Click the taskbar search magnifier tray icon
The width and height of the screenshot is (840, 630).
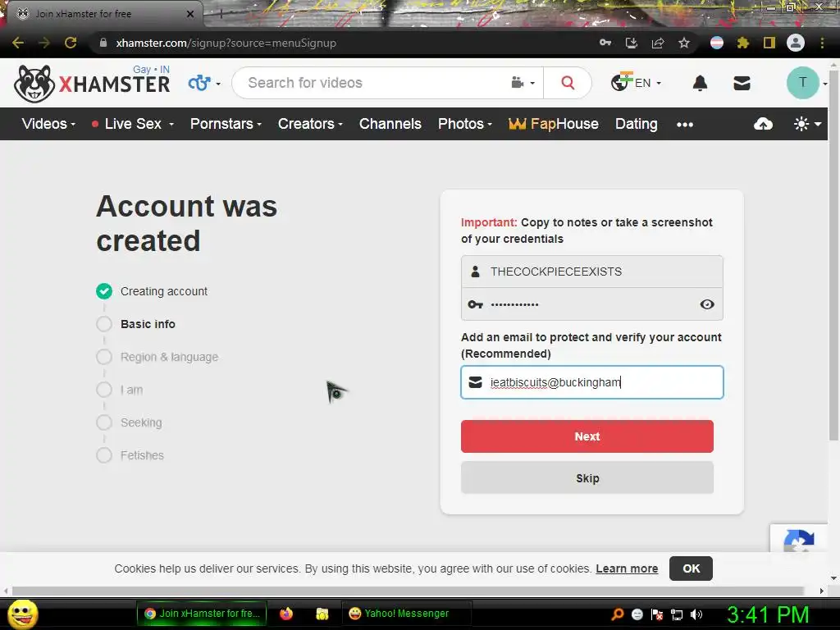tap(618, 614)
